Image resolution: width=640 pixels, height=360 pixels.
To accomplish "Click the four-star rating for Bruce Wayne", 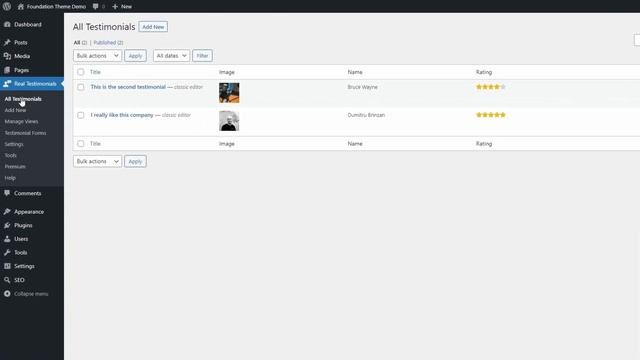I will (491, 87).
